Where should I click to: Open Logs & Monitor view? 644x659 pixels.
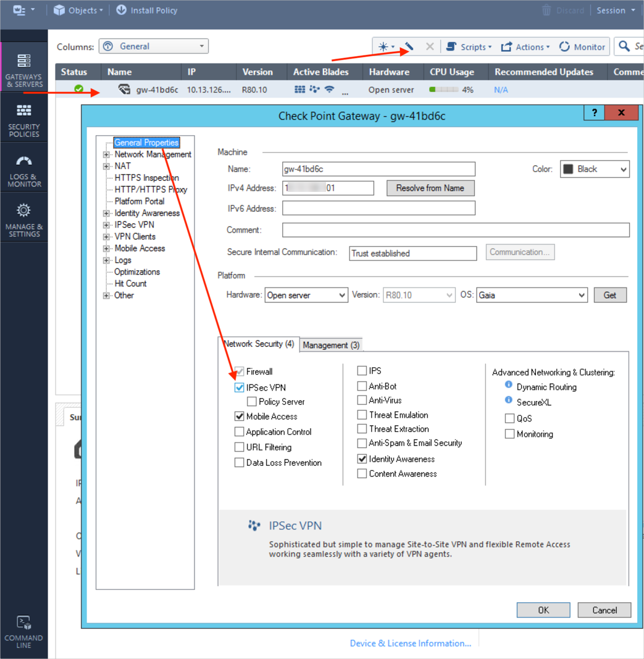[23, 170]
